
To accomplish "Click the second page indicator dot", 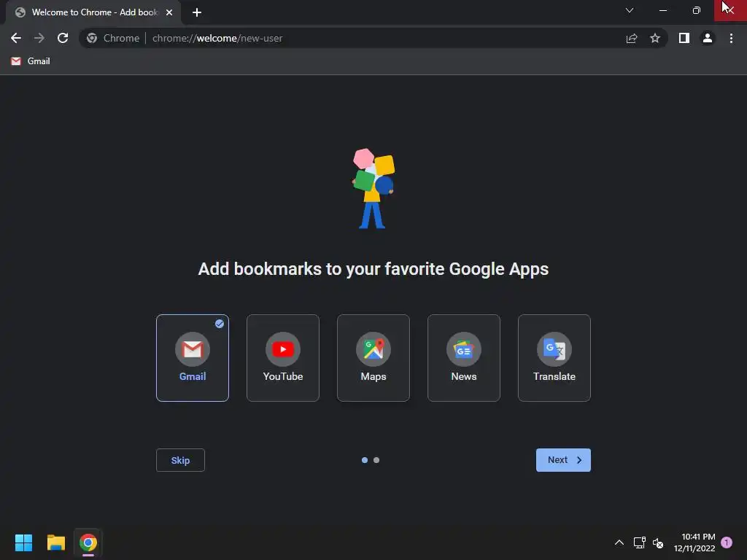I will click(376, 460).
